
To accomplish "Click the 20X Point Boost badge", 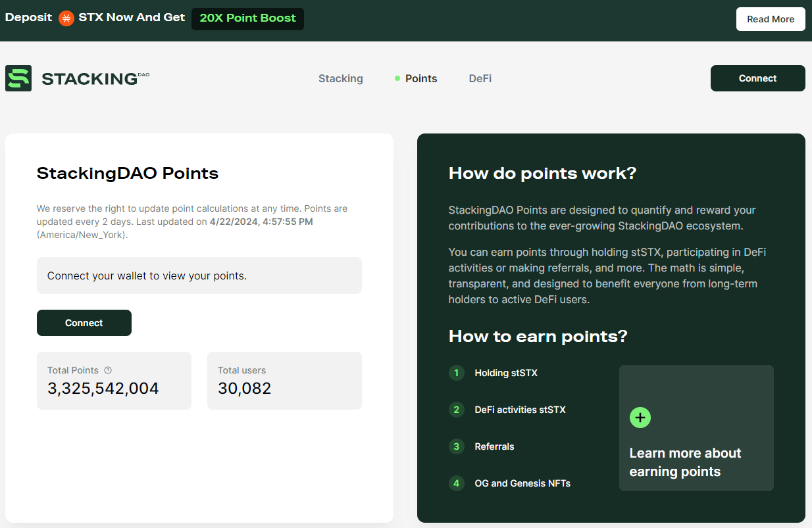I will tap(247, 18).
